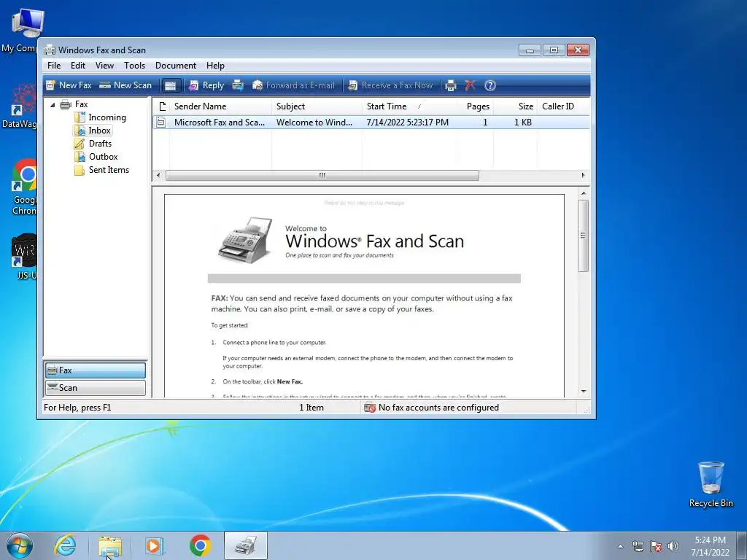Switch to the Scan view button
This screenshot has height=560, width=747.
coord(96,388)
